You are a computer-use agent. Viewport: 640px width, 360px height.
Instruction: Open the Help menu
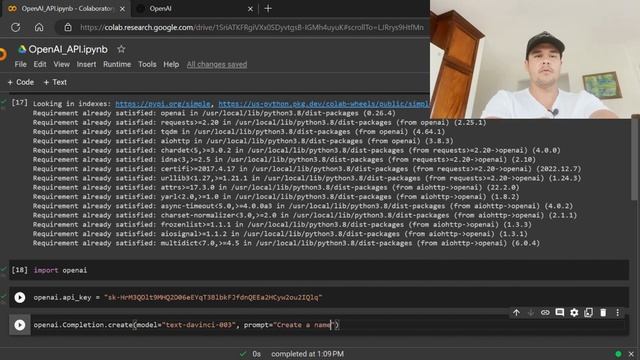(171, 64)
